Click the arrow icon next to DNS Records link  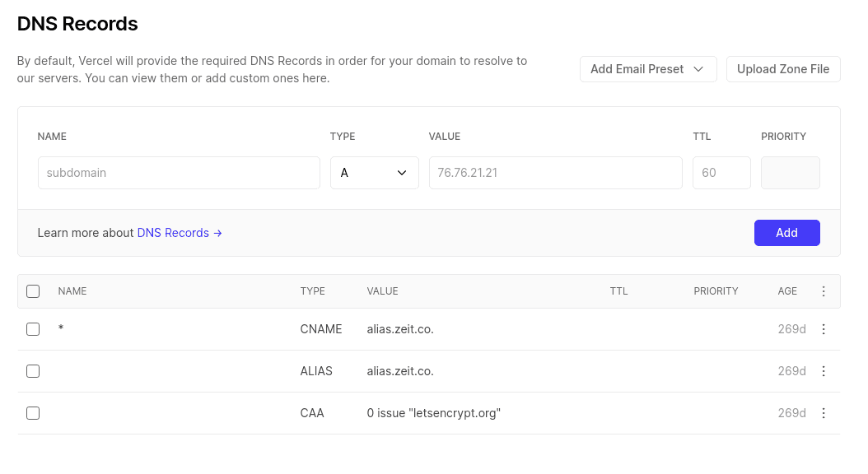(x=217, y=233)
